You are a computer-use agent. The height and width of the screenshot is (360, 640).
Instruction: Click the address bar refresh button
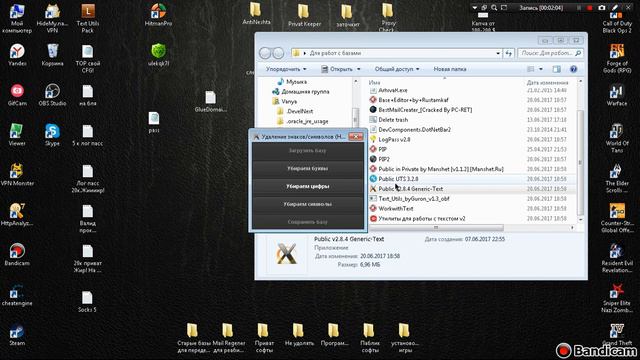click(x=508, y=53)
